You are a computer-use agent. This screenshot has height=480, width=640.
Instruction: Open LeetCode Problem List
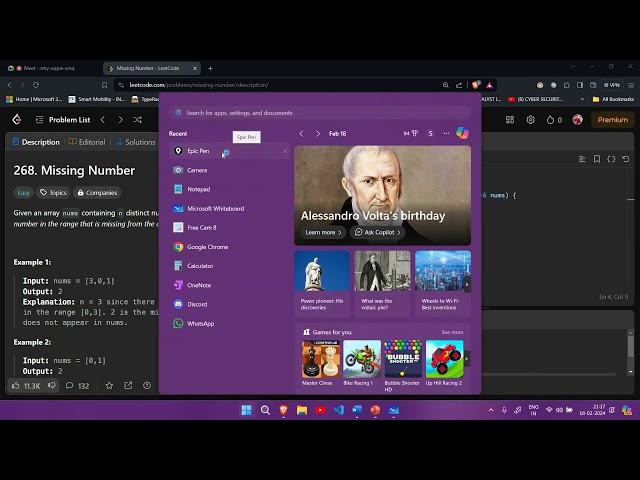[63, 120]
